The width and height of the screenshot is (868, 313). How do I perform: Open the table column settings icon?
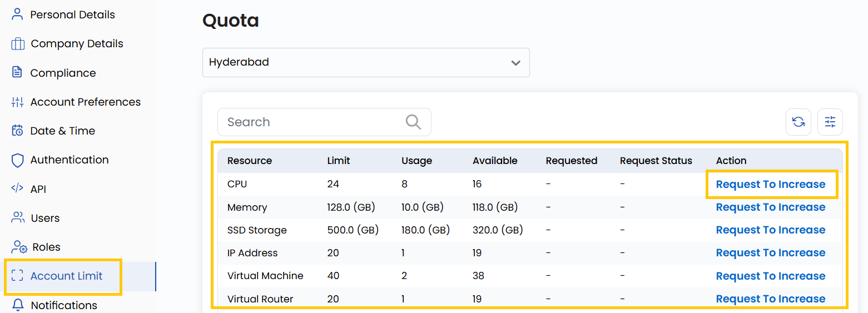[x=830, y=122]
